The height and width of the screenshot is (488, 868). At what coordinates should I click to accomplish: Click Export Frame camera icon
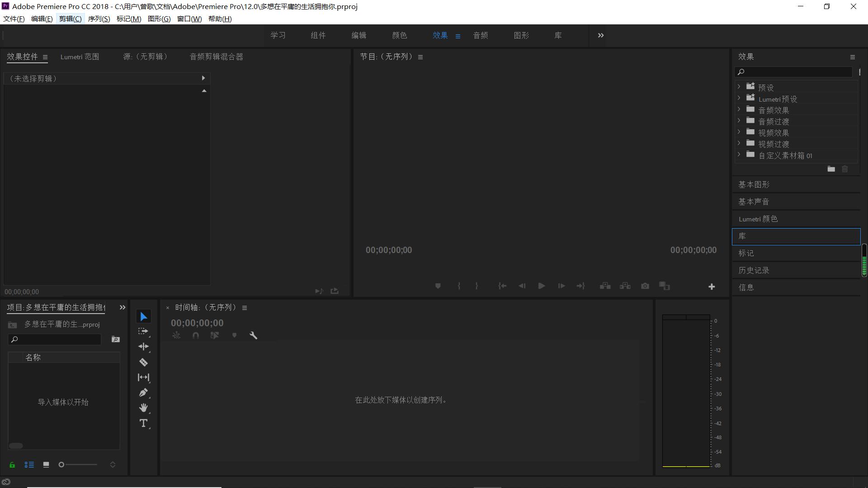tap(645, 286)
